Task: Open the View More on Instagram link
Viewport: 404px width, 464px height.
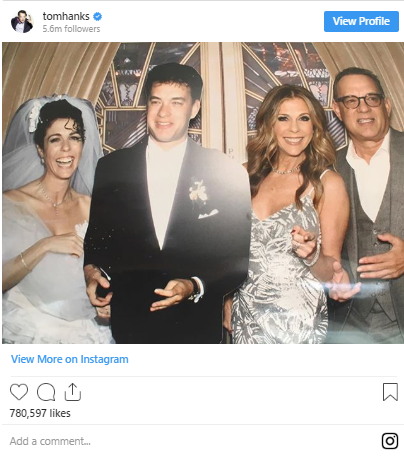Action: coord(70,359)
